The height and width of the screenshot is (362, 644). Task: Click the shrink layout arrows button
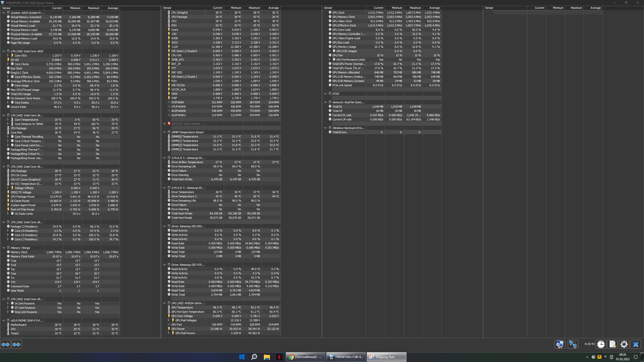click(17, 344)
